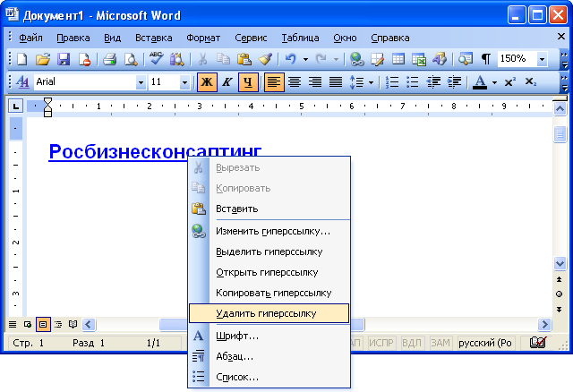Run the ABC spelling check icon
This screenshot has width=573, height=392.
[157, 59]
